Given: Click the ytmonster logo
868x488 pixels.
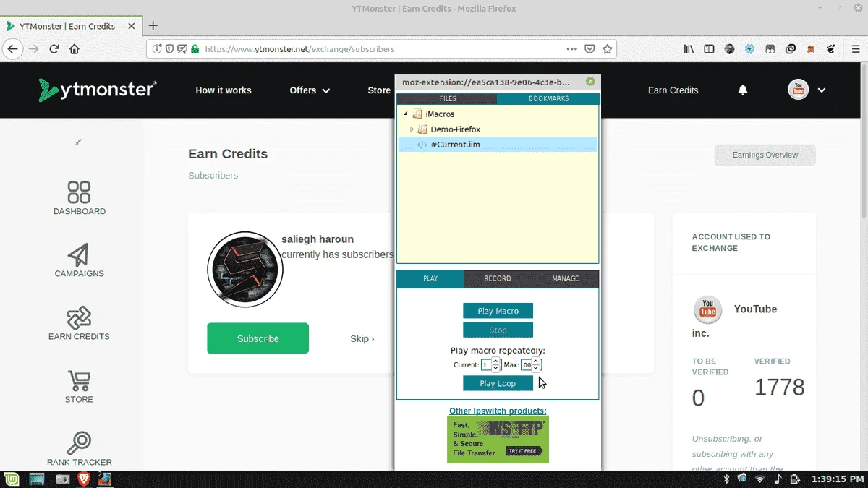Looking at the screenshot, I should point(98,90).
